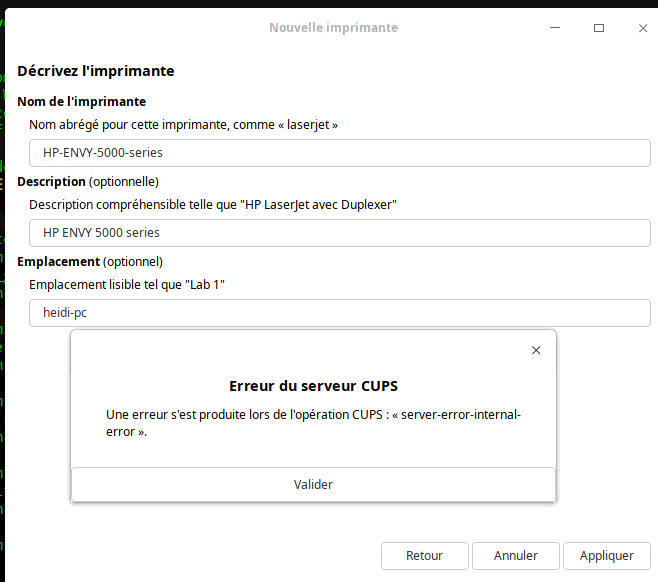Focus the HP-ENVY-5000-series name field
This screenshot has width=658, height=582.
pyautogui.click(x=340, y=153)
